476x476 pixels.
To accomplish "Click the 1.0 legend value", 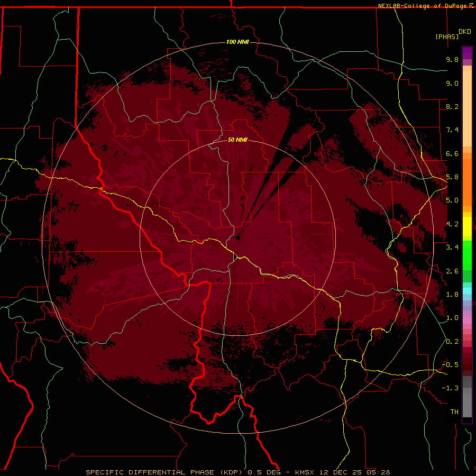I will 452,318.
